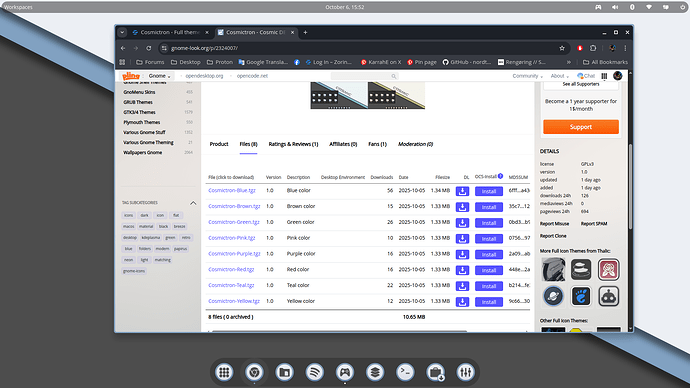Screen dimensions: 690x388
Task: Open Files manager from dock
Action: [x=284, y=373]
